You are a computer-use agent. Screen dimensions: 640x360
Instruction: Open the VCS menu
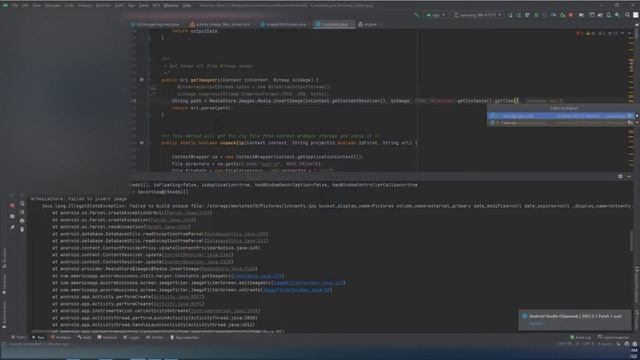click(x=156, y=5)
